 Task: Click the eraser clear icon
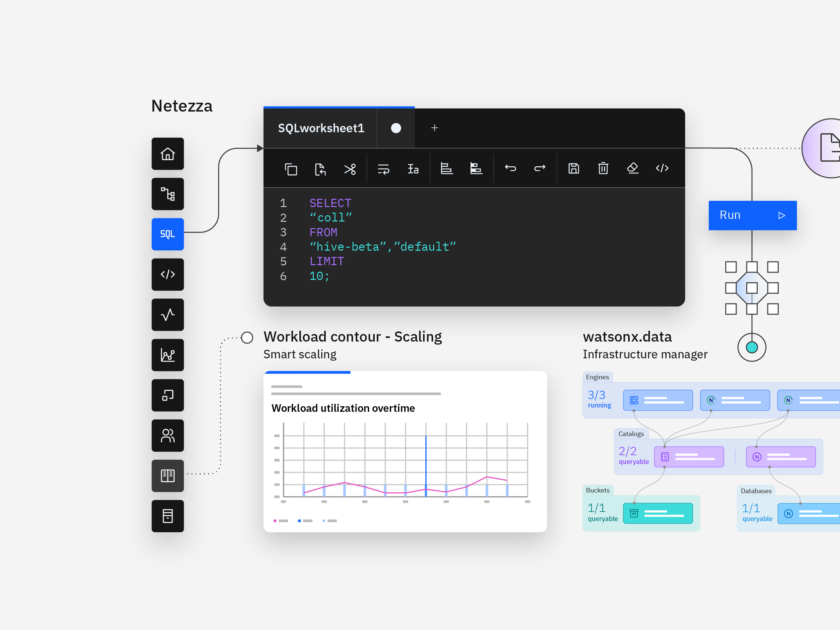[633, 168]
